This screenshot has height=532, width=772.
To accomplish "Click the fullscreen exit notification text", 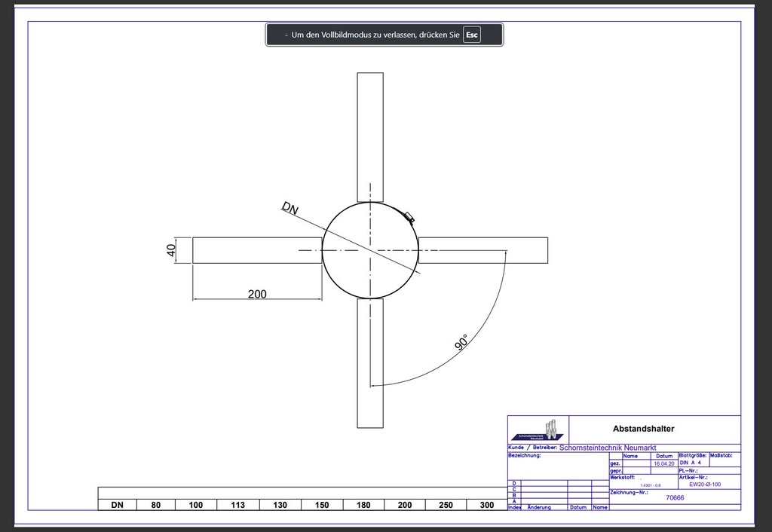I will point(375,35).
